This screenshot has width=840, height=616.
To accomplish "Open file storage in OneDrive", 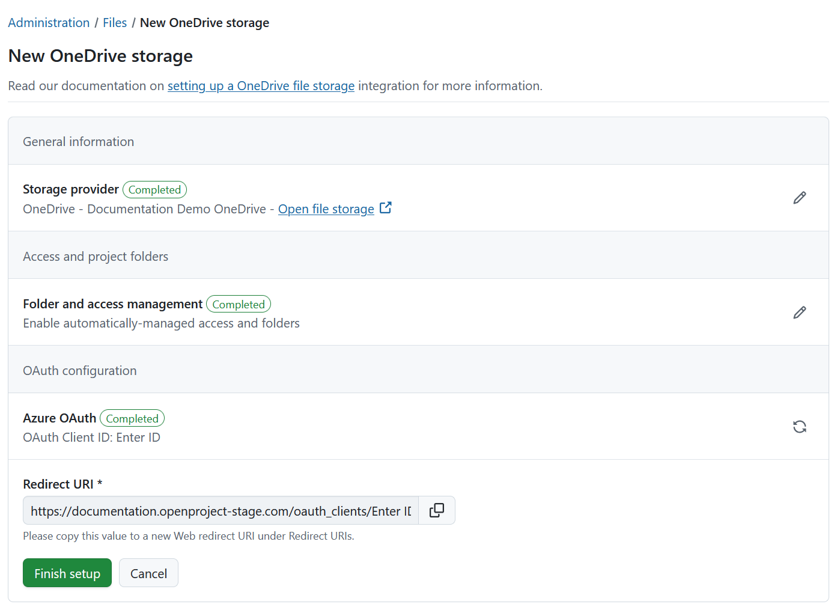I will (326, 209).
